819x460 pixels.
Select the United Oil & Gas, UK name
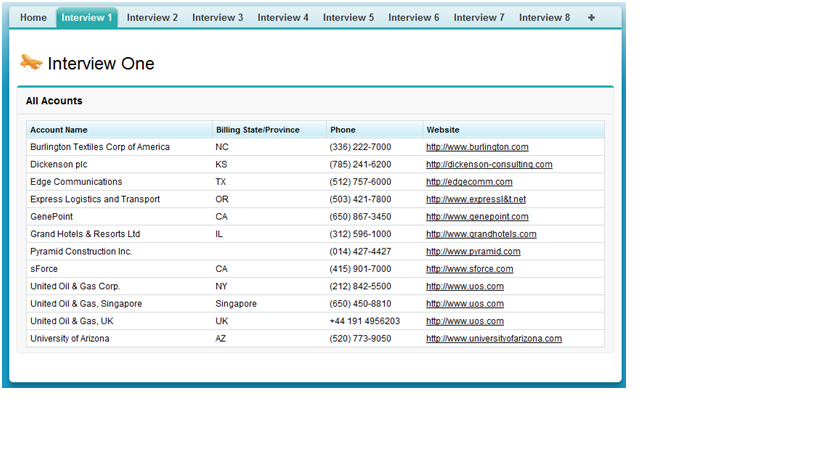tap(72, 321)
